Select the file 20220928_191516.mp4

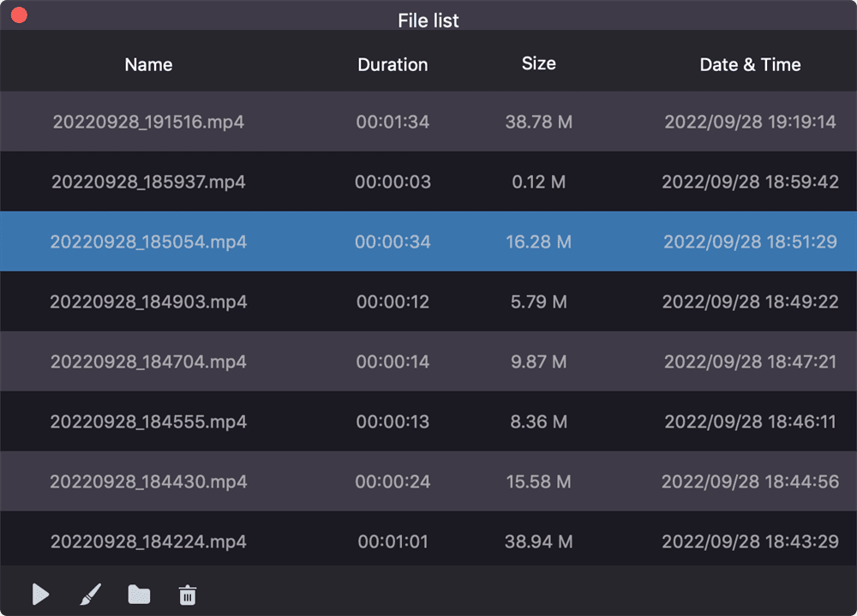(x=147, y=122)
